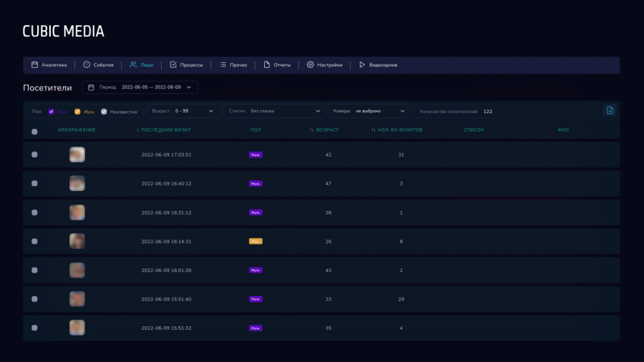The height and width of the screenshot is (362, 644).
Task: Select the visitor row from 17:03:51
Action: click(34, 155)
